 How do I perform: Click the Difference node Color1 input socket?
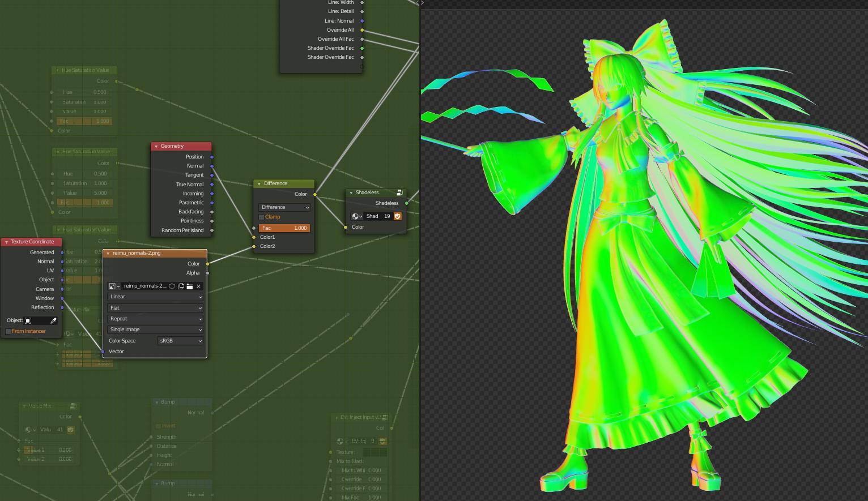tap(254, 237)
